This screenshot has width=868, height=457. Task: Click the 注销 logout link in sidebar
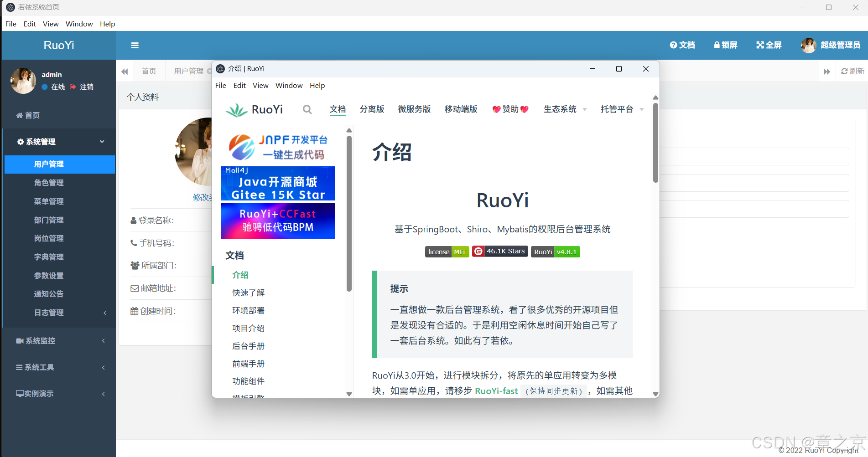click(x=82, y=87)
